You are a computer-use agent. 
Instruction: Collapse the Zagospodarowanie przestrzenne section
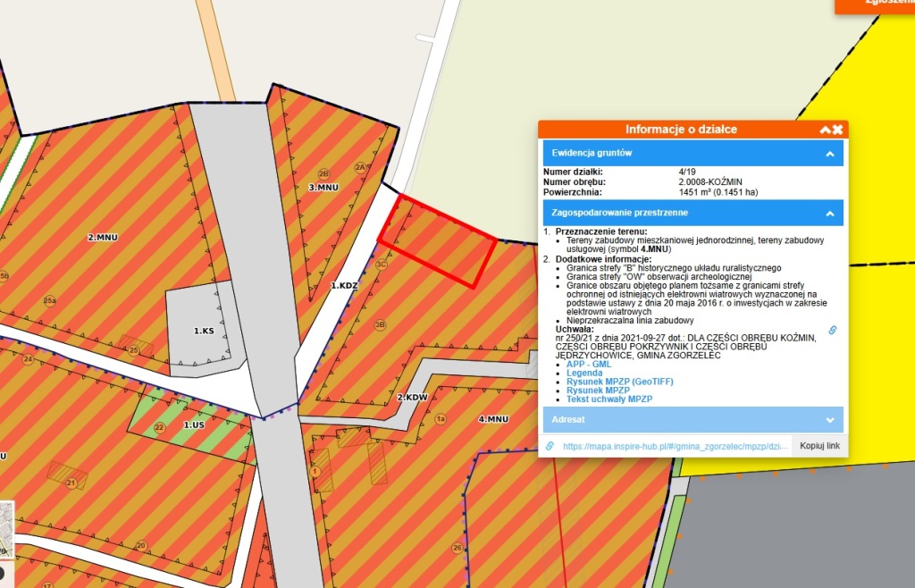829,214
